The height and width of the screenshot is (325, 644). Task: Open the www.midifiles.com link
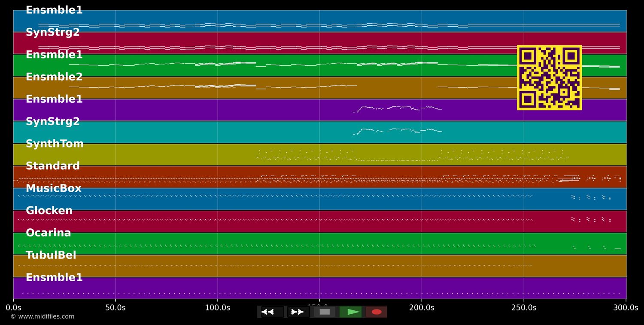(x=42, y=317)
